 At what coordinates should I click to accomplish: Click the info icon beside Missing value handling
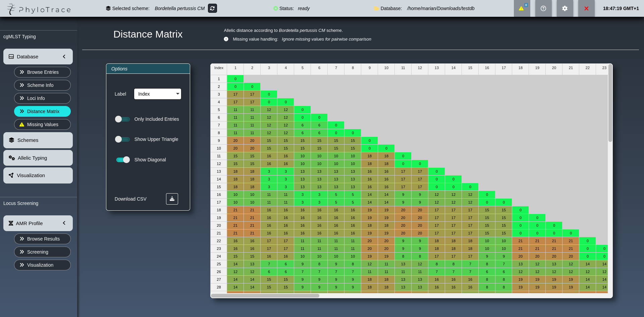pos(226,39)
